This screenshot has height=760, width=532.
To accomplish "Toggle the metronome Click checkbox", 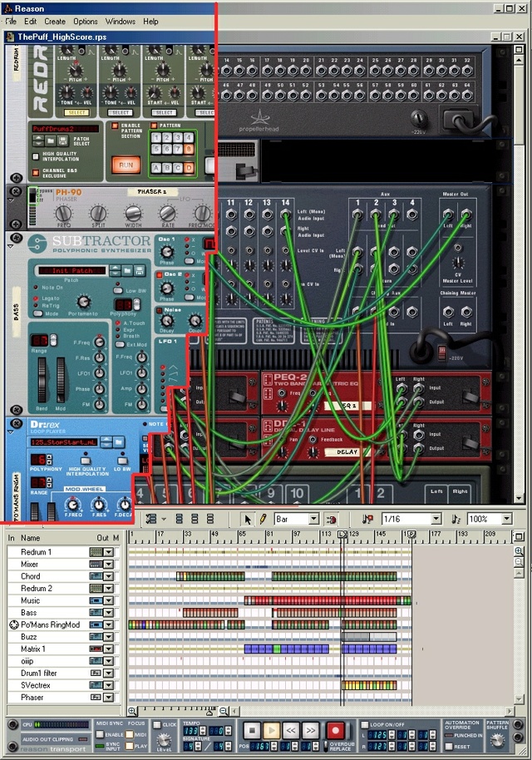I will (x=157, y=724).
